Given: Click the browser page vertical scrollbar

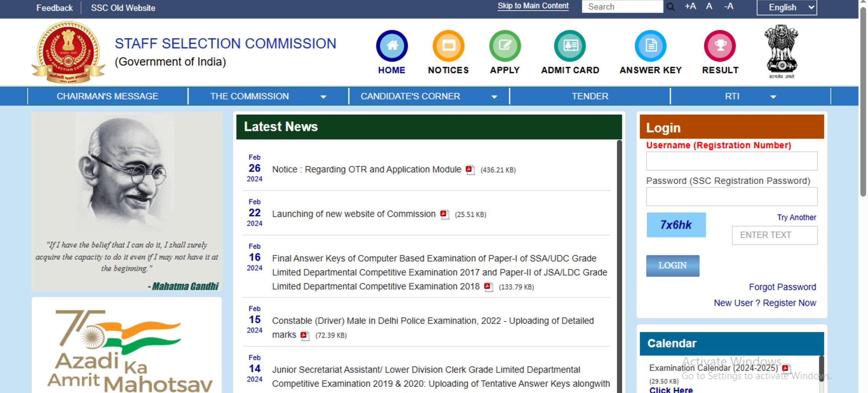Looking at the screenshot, I should 863,101.
